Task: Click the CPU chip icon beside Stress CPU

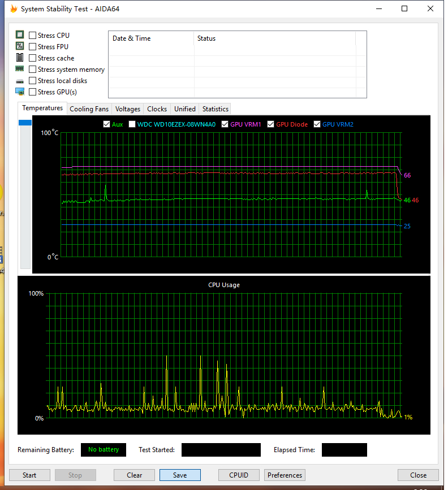Action: click(x=20, y=34)
